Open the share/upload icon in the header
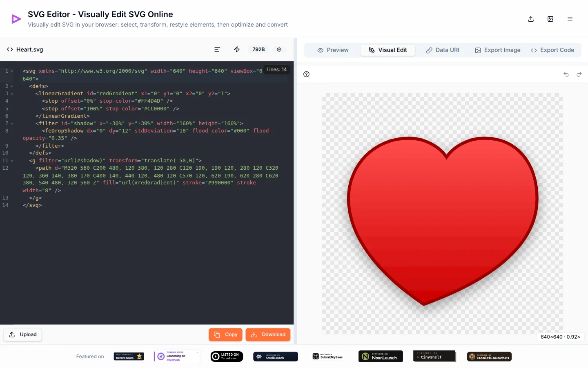The image size is (588, 368). [531, 19]
